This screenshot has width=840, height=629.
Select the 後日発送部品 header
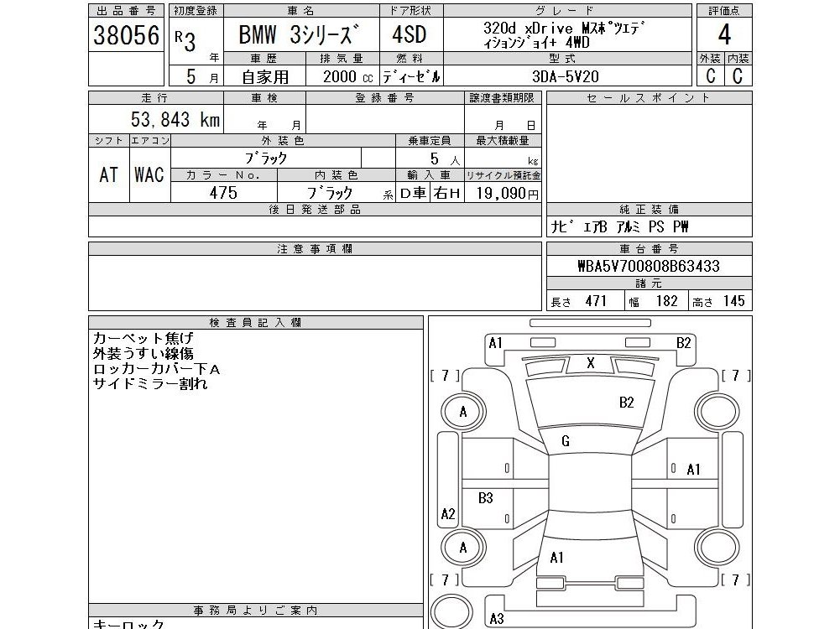coord(315,210)
